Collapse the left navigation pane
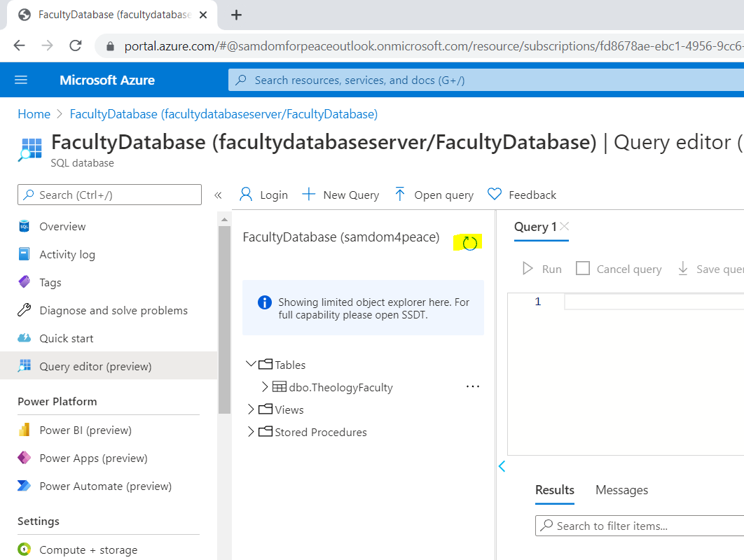This screenshot has height=560, width=744. 218,195
